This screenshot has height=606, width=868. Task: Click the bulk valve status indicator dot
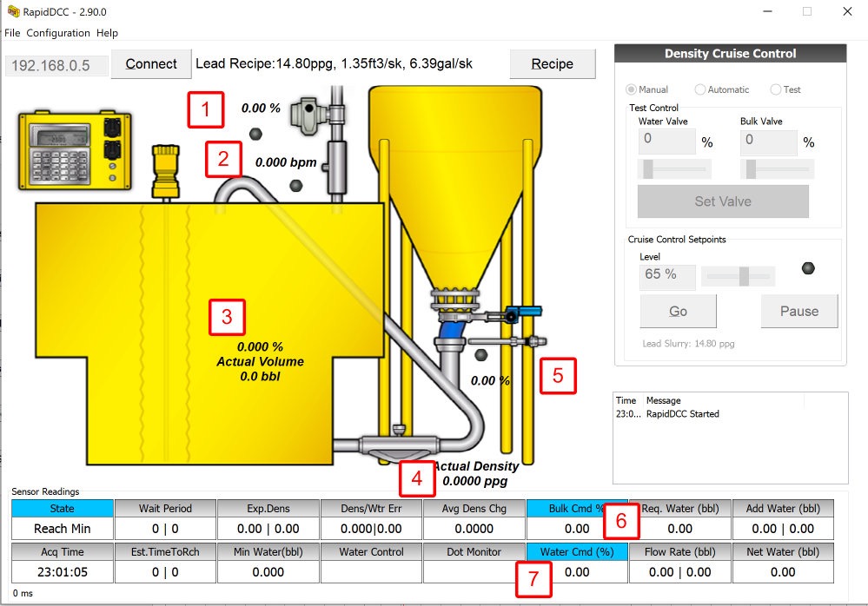tap(481, 355)
